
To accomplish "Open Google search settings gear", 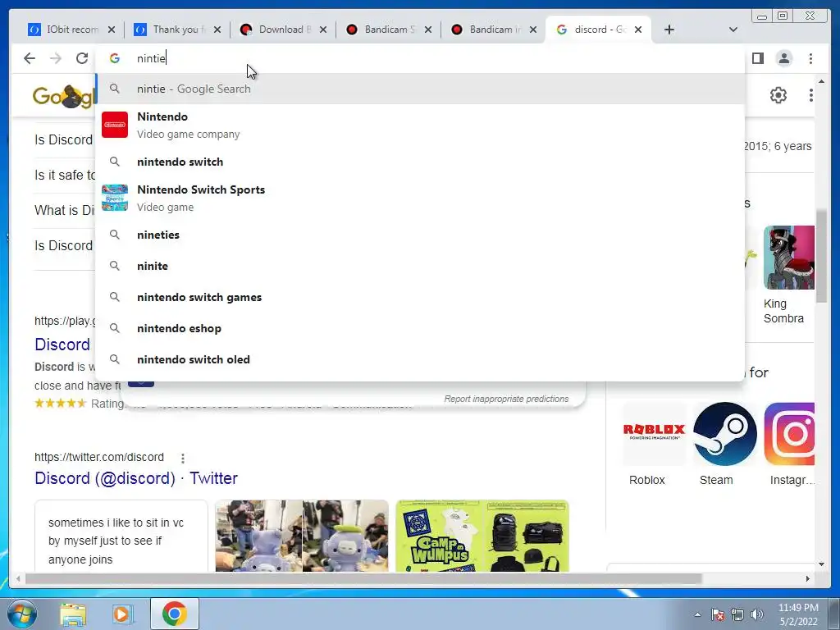I will (x=778, y=95).
